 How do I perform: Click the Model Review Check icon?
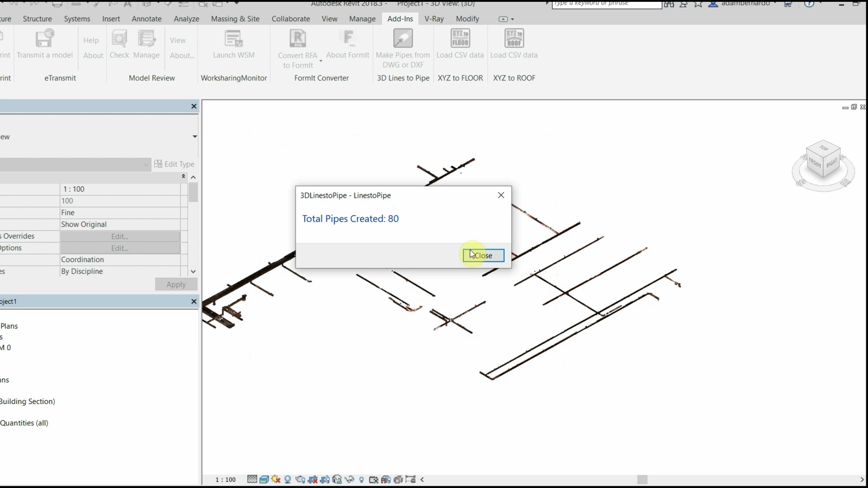click(x=119, y=39)
